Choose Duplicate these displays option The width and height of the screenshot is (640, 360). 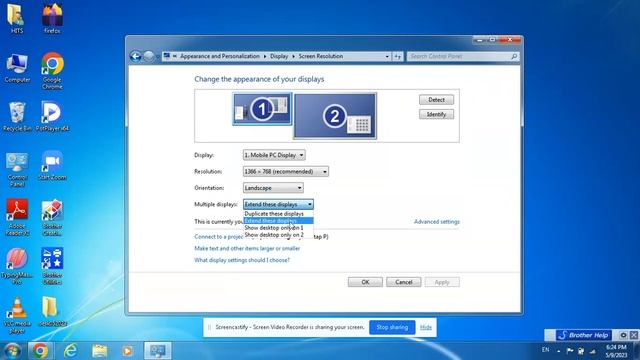pos(278,213)
